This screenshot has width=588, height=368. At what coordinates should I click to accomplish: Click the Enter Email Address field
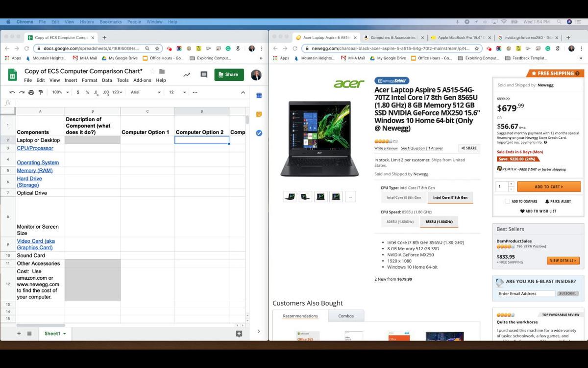tap(526, 293)
